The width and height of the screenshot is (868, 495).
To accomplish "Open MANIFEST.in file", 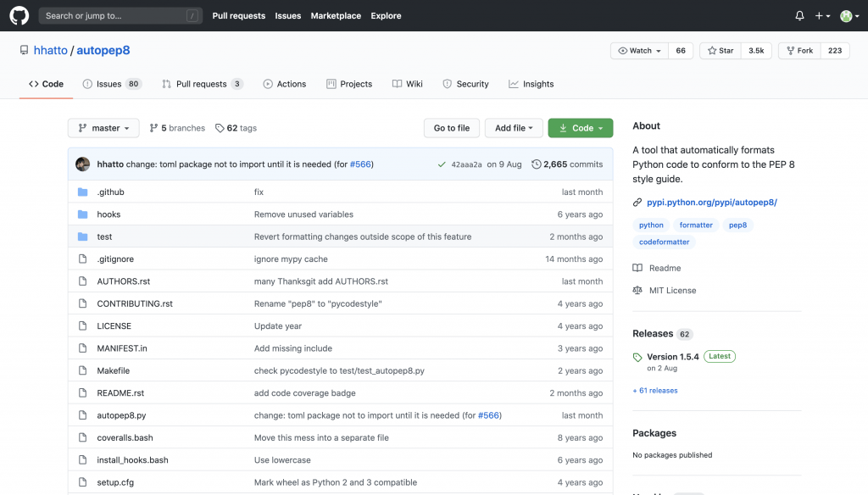I will [x=122, y=348].
